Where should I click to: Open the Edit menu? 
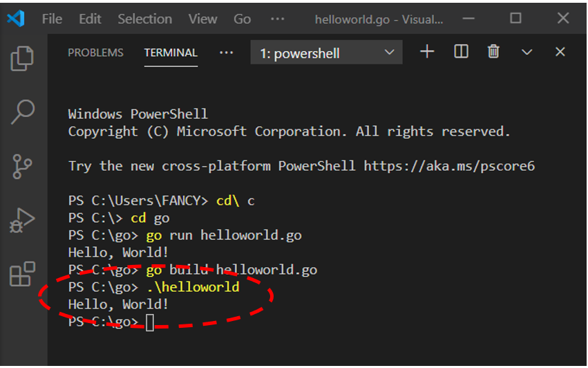tap(90, 19)
